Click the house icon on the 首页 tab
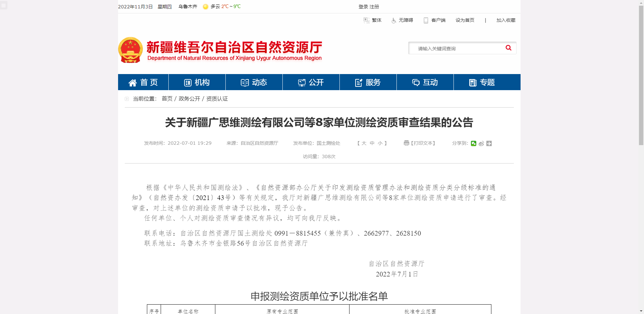This screenshot has height=314, width=644. tap(132, 82)
